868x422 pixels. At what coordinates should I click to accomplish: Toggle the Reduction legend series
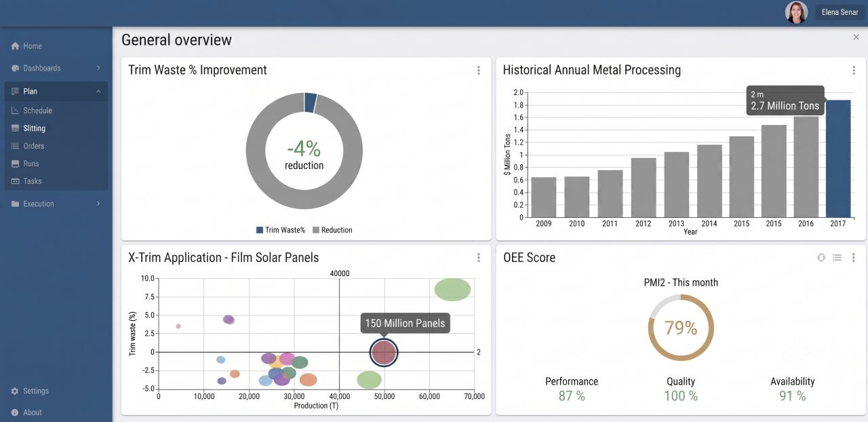[332, 230]
